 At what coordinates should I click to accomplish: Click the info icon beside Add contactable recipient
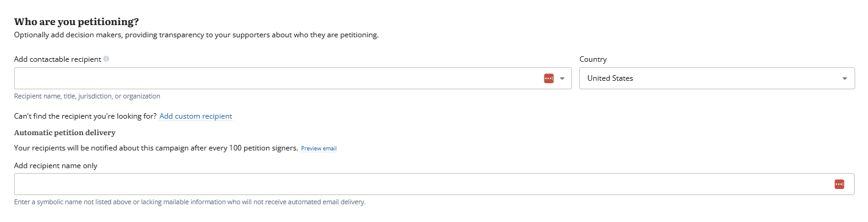(106, 59)
